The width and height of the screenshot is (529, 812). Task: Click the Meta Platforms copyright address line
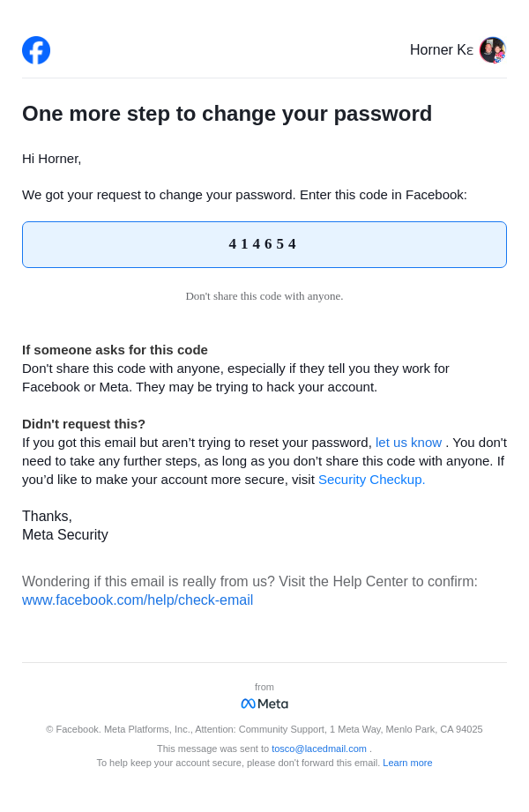pos(264,729)
